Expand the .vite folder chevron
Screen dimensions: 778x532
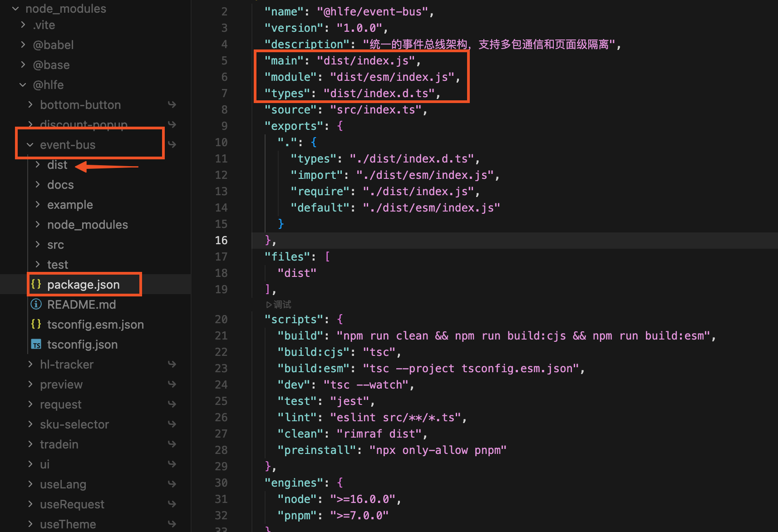point(23,25)
